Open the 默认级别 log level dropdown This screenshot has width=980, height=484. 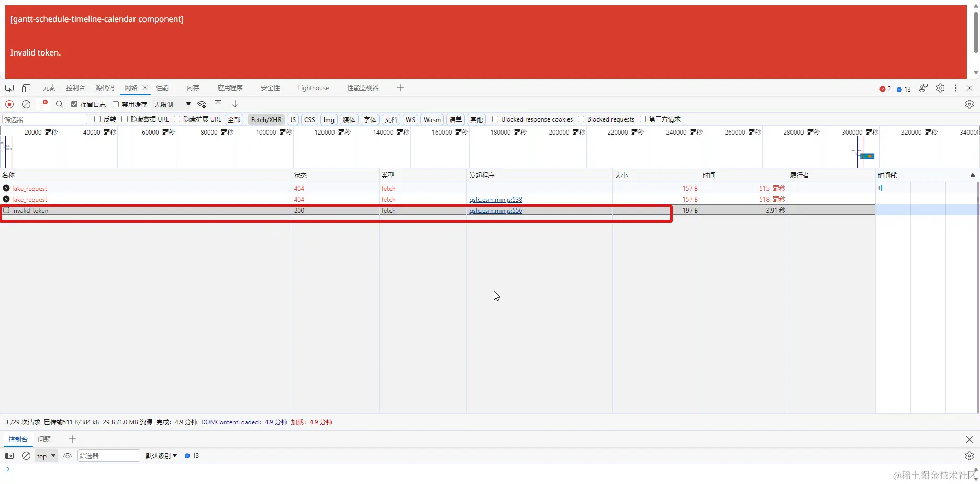[x=161, y=456]
